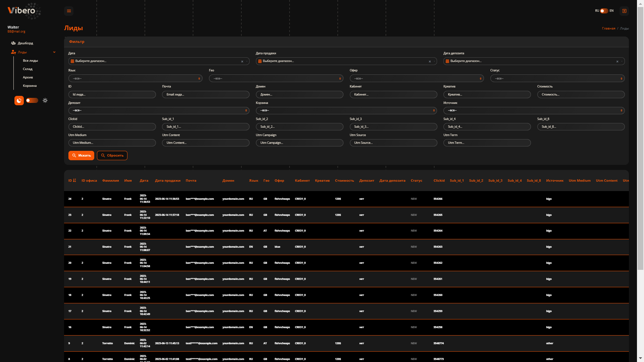Click the ID column sort icon
644x362 pixels.
coord(74,180)
